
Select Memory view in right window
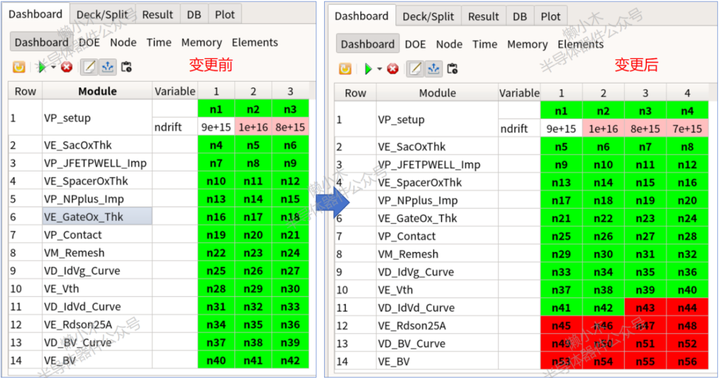(x=528, y=44)
